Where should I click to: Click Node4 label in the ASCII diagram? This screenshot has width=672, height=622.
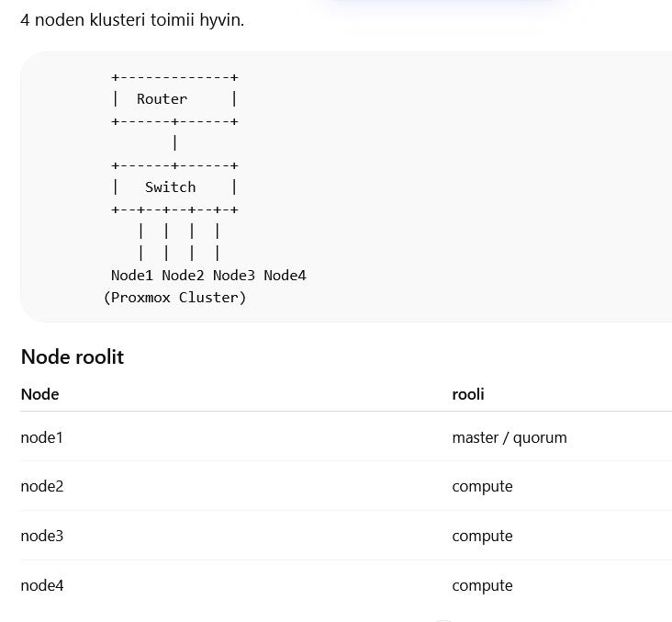(285, 276)
